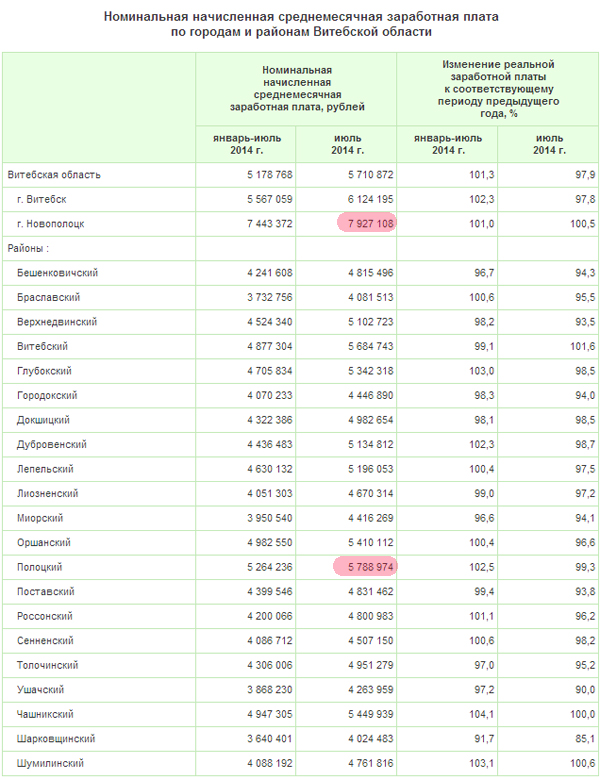600x780 pixels.
Task: Click the table title about Витебской области
Action: pos(300,25)
